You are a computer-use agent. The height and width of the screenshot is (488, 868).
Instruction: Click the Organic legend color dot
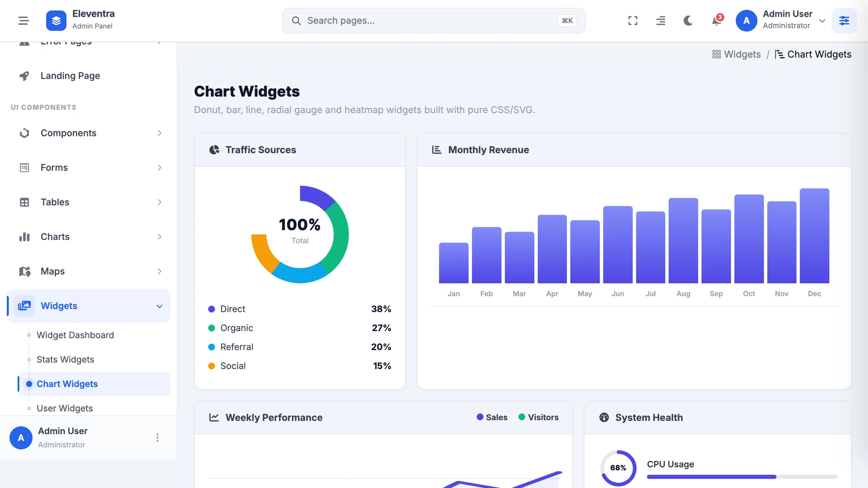click(x=211, y=328)
